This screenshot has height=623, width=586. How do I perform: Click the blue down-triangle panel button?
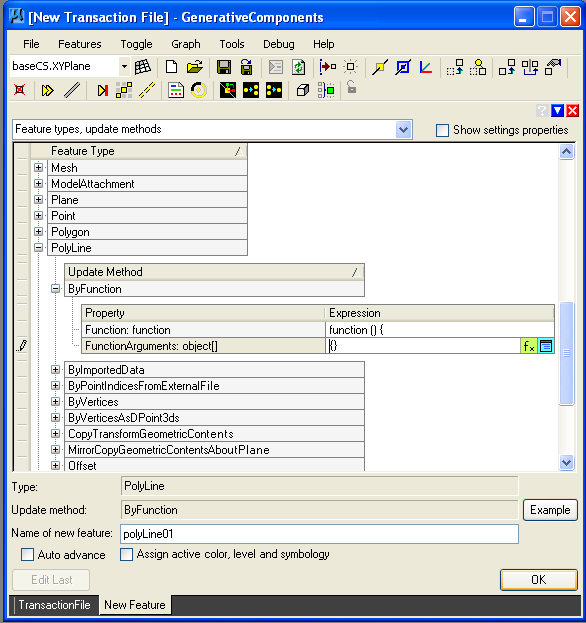[557, 110]
